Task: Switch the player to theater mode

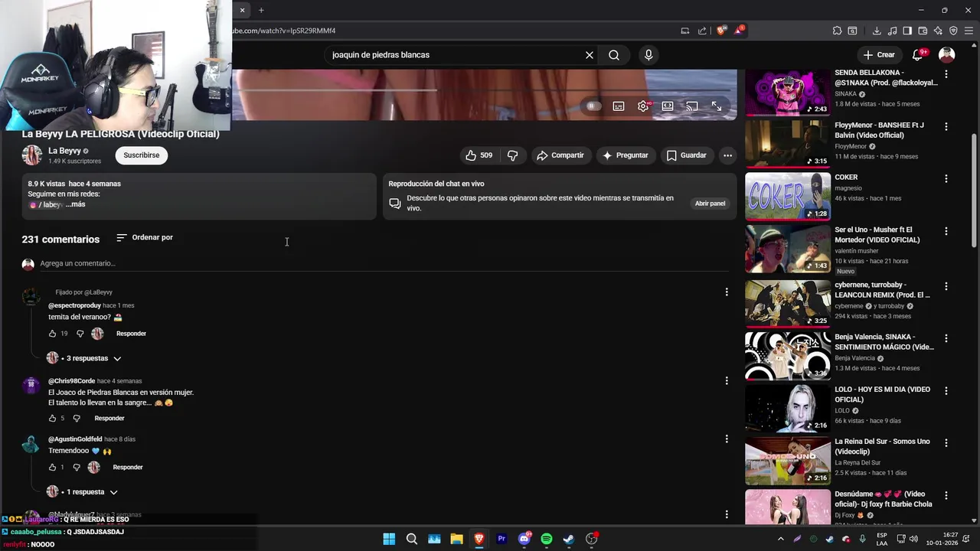Action: (668, 106)
